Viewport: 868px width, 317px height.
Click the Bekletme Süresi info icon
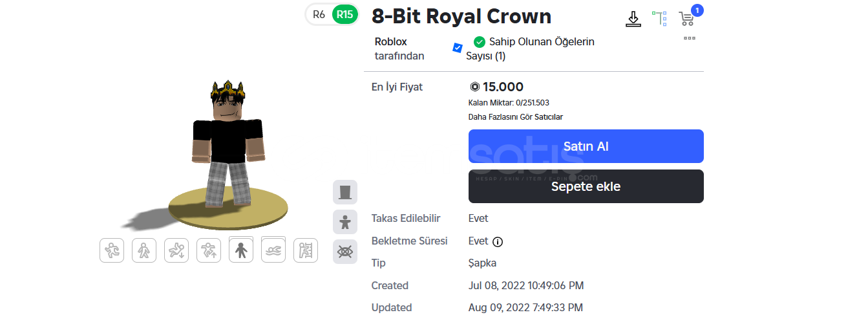[498, 242]
